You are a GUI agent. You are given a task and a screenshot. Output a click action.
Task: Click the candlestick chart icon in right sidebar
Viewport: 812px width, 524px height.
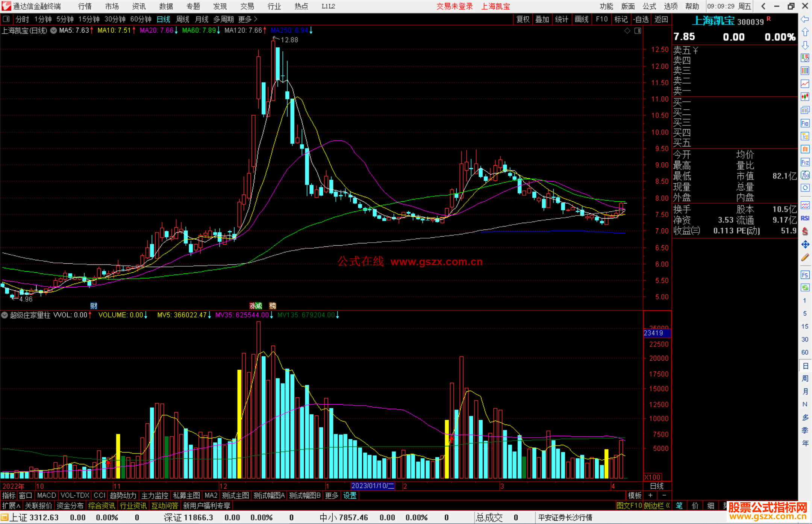coord(805,97)
